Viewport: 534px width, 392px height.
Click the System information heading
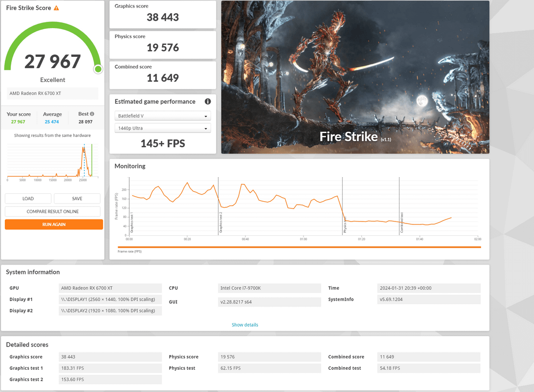click(33, 272)
